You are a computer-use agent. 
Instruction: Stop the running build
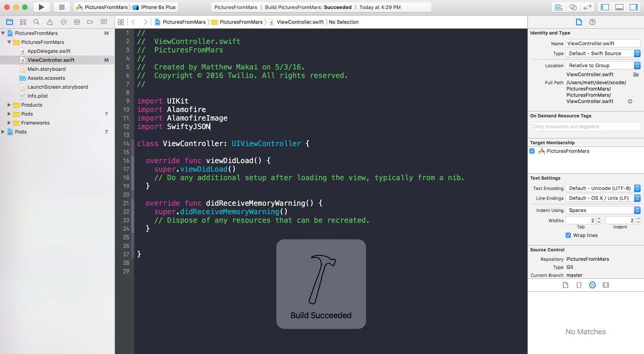(62, 7)
